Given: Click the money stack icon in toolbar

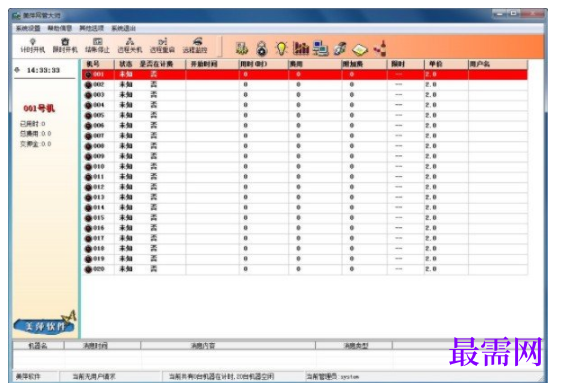Looking at the screenshot, I should coord(242,48).
